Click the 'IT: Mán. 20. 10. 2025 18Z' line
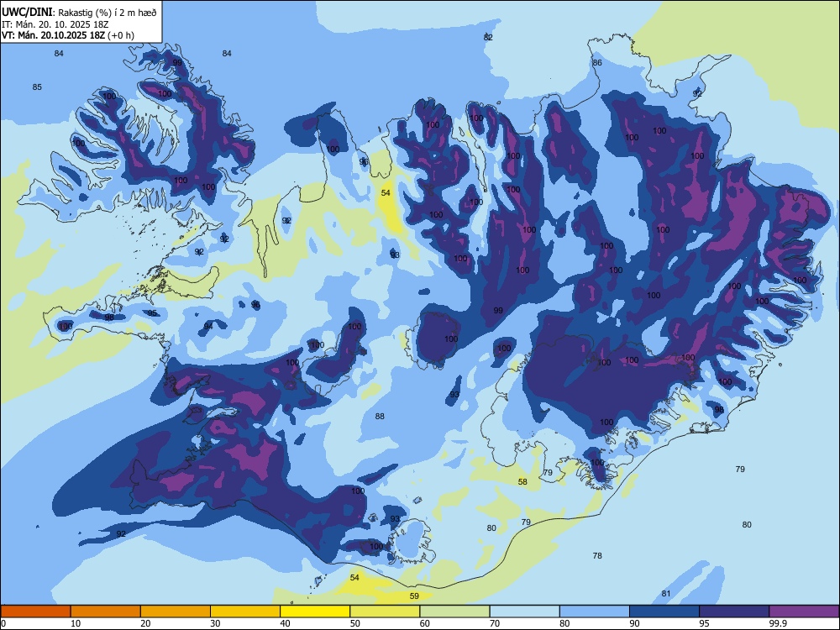The image size is (840, 630). (x=55, y=24)
